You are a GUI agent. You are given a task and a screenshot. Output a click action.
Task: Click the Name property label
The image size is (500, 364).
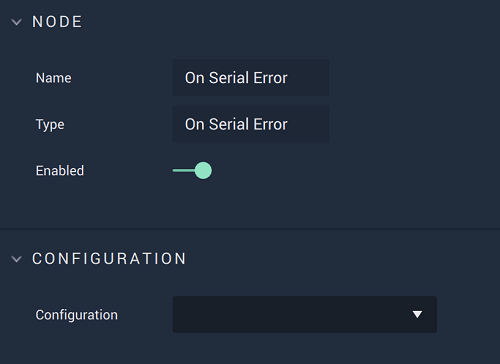(x=54, y=78)
